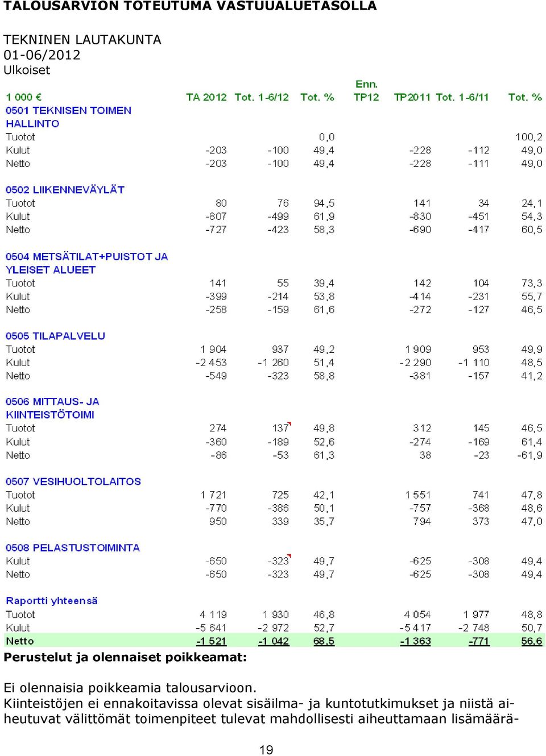Select the '1 977' total Tuotot value
Image resolution: width=546 pixels, height=756 pixels.
click(476, 614)
